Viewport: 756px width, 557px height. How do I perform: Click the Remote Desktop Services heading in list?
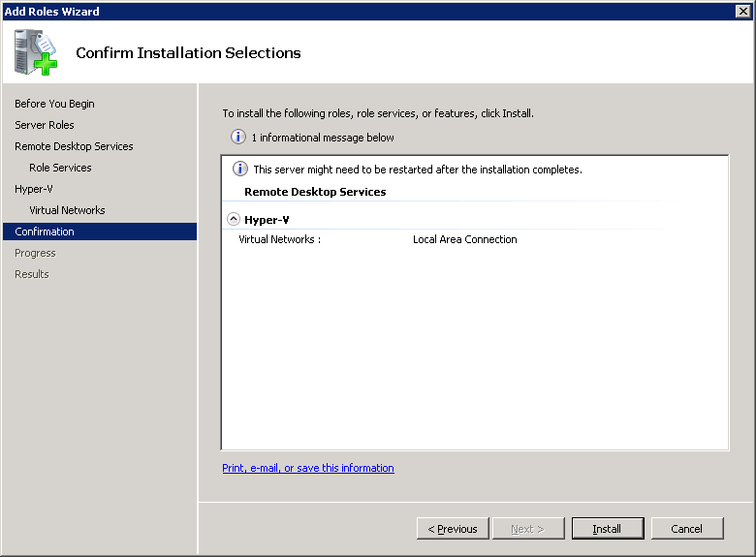click(315, 192)
